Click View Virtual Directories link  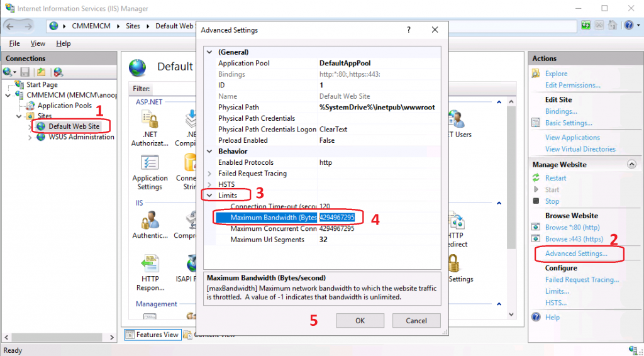coord(580,149)
